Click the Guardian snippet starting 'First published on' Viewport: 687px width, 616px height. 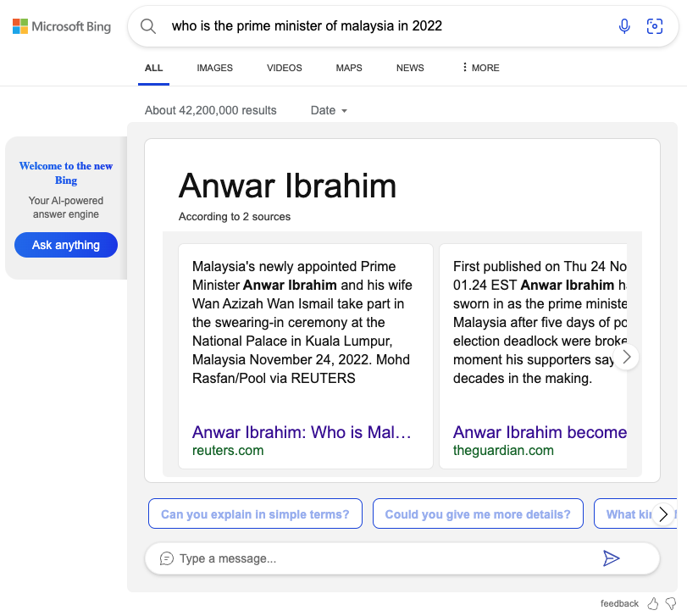click(x=540, y=323)
